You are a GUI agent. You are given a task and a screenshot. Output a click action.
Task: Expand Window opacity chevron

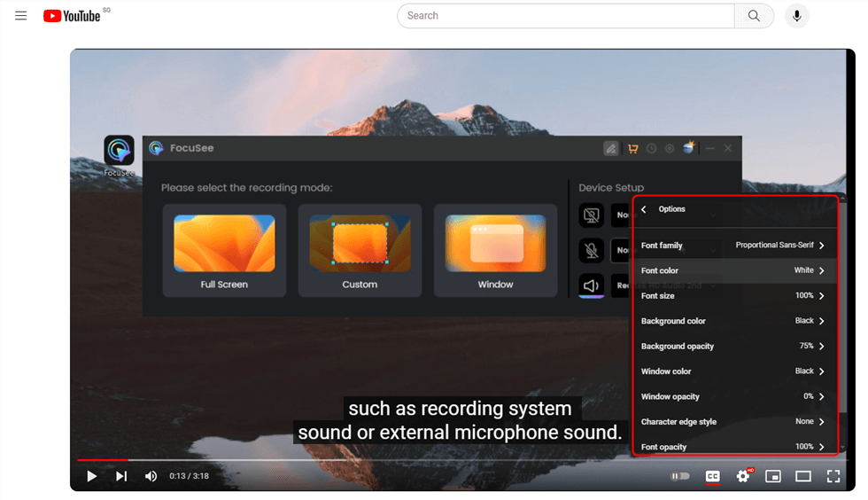click(x=822, y=396)
